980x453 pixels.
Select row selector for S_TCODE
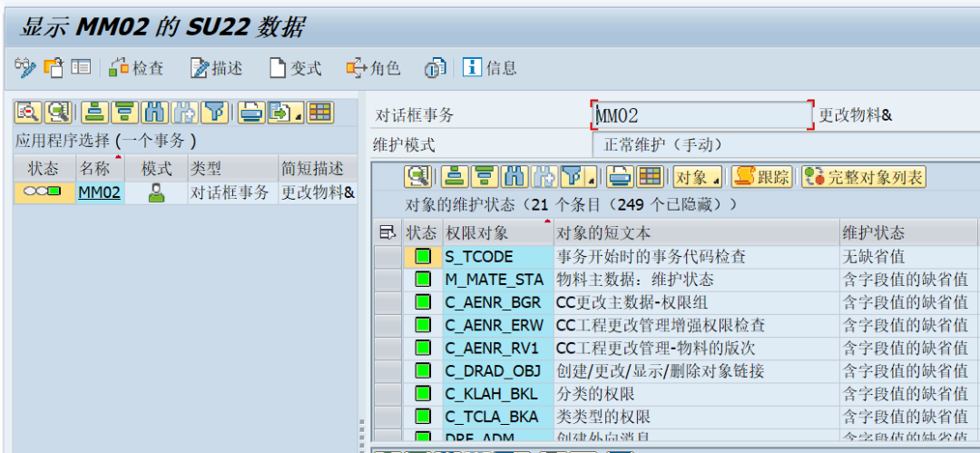pyautogui.click(x=387, y=257)
